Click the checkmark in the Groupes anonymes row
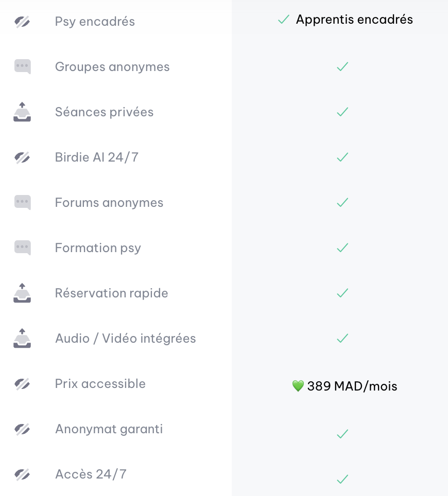The image size is (448, 496). coord(342,67)
